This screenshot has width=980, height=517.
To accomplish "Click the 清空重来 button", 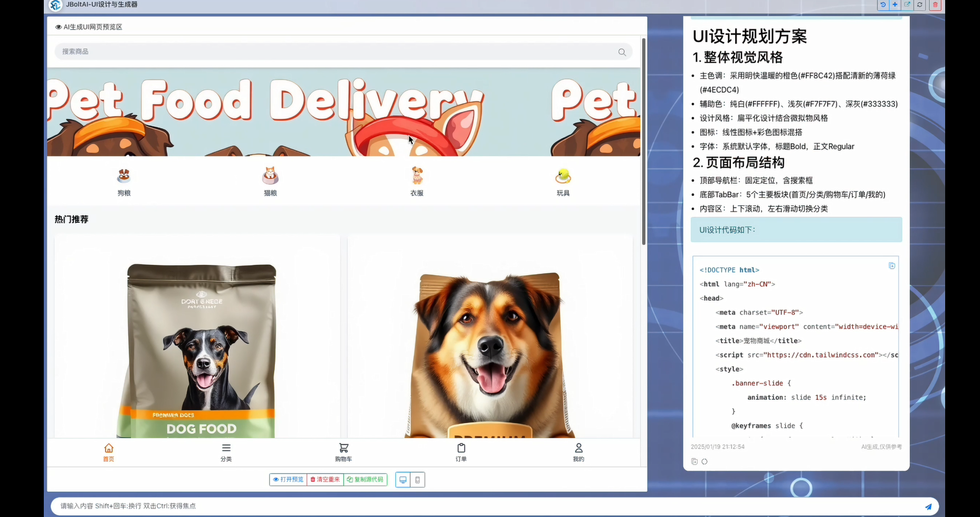I will pyautogui.click(x=325, y=480).
